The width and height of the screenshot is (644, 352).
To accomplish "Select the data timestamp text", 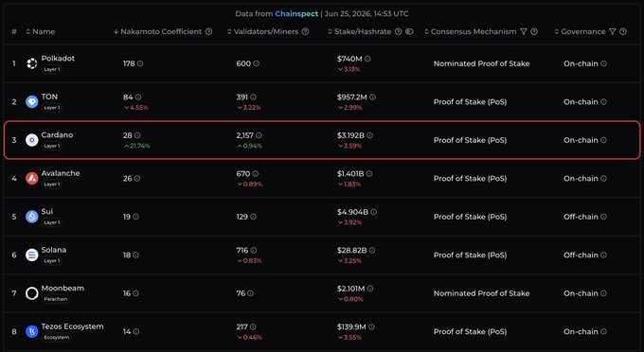I will coord(367,13).
